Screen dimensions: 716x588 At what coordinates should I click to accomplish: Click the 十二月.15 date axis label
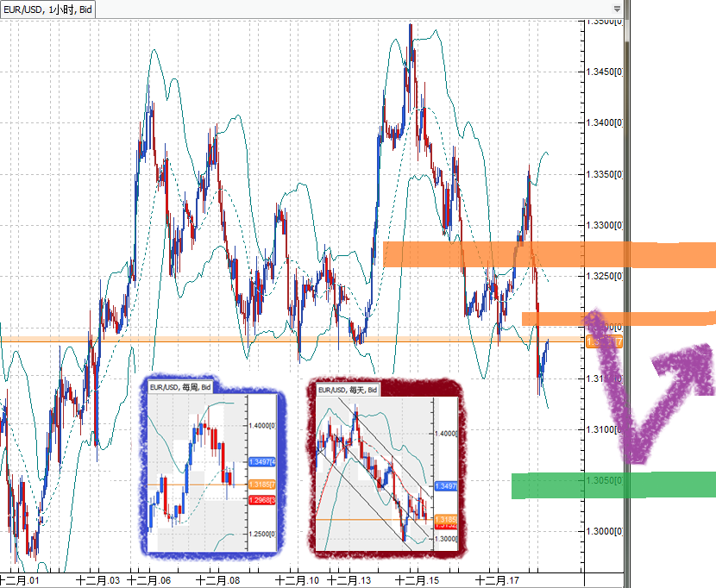pos(417,581)
